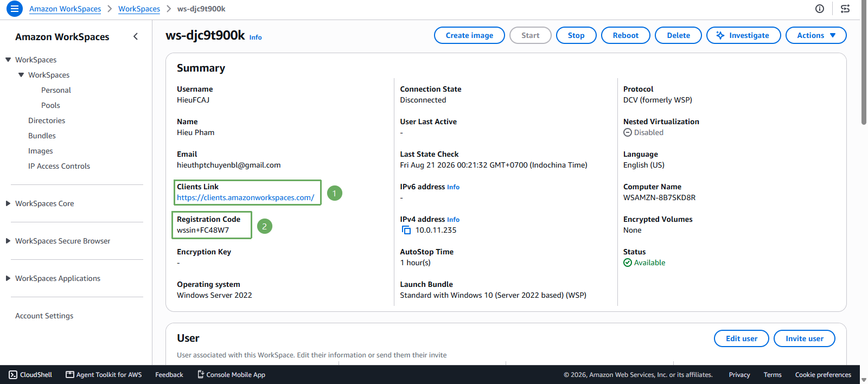Open the Actions dropdown
The image size is (868, 384).
816,35
